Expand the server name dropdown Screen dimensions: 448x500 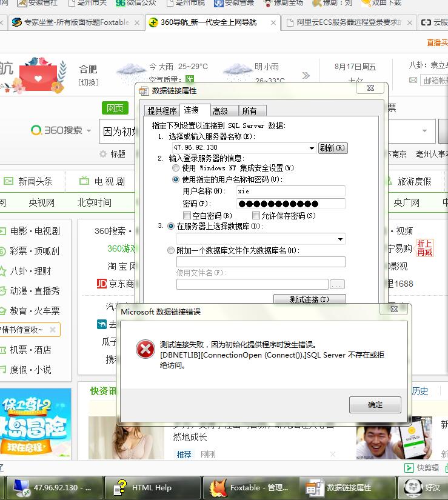point(312,148)
